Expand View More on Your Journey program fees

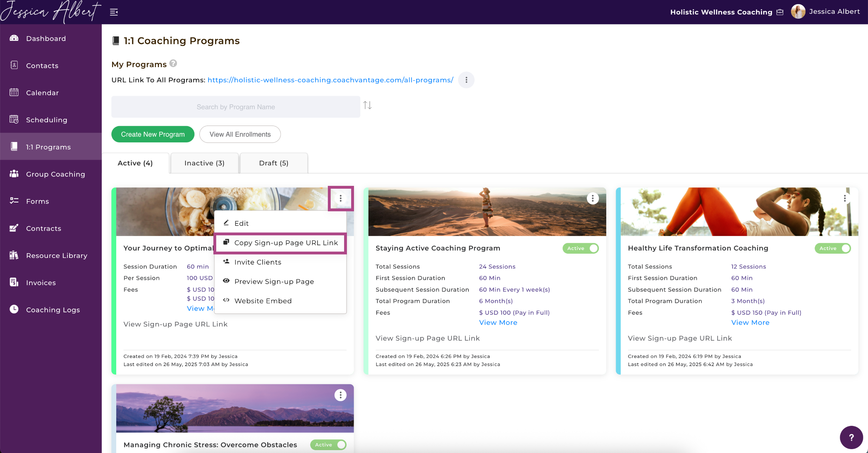point(200,308)
